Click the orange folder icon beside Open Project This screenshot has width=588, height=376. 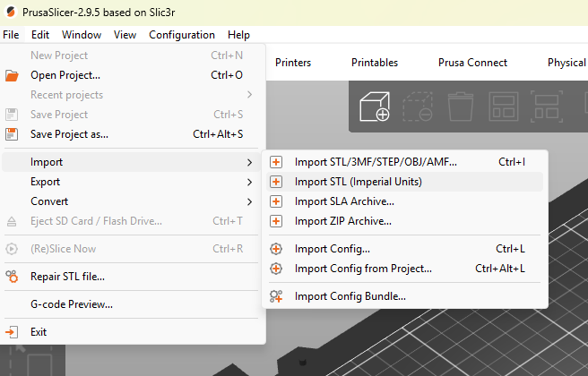tap(12, 76)
